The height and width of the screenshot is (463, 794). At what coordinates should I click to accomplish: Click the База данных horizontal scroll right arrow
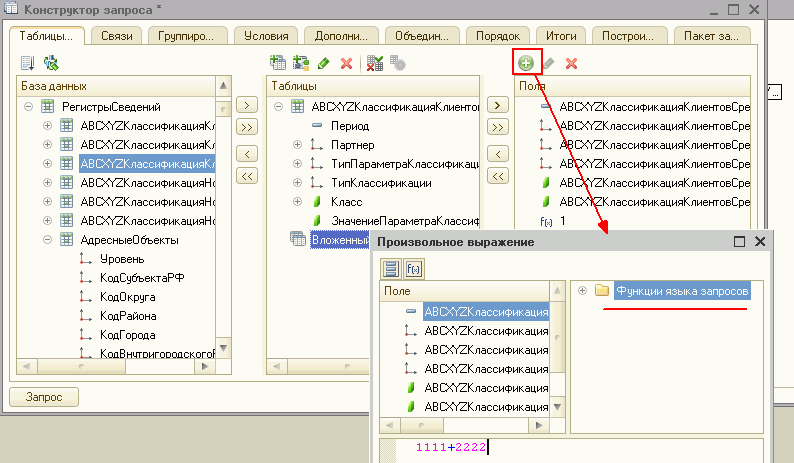205,366
